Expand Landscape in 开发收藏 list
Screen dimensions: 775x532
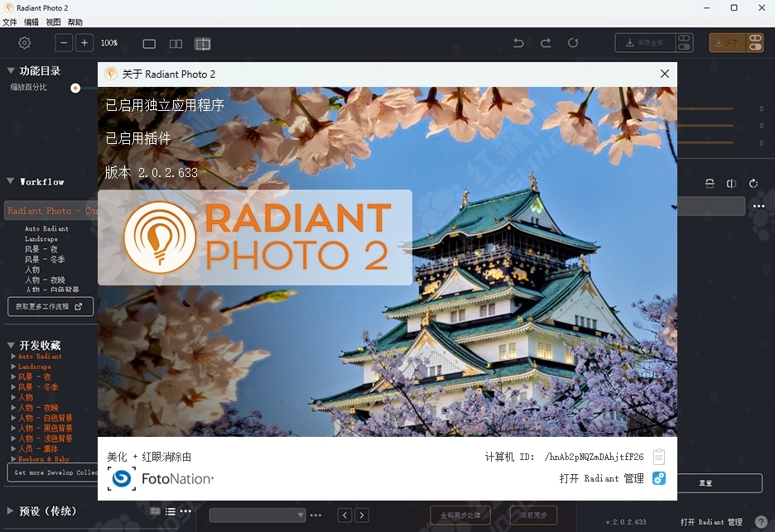[x=13, y=366]
